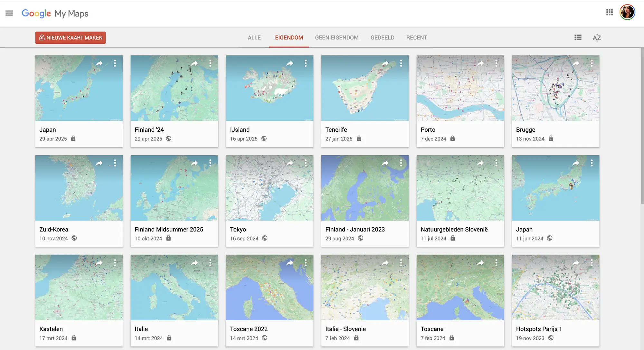Expand options menu on Finland '24 card
Screen dimensions: 644x350
point(210,63)
